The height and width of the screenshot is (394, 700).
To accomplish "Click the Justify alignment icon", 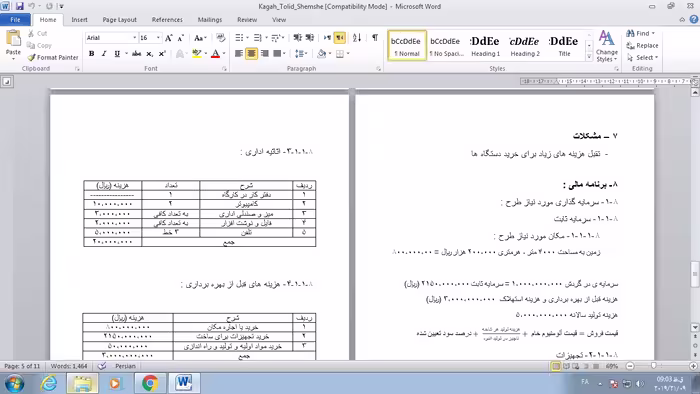I will click(277, 54).
